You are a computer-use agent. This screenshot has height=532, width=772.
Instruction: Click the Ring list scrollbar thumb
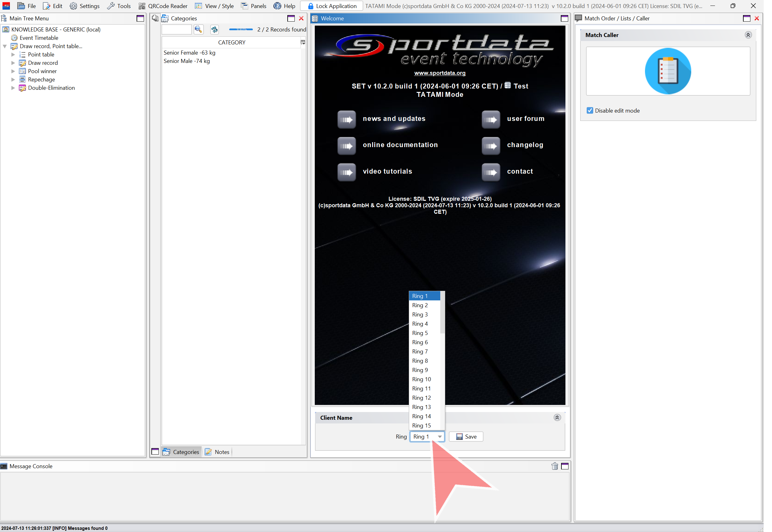[442, 312]
